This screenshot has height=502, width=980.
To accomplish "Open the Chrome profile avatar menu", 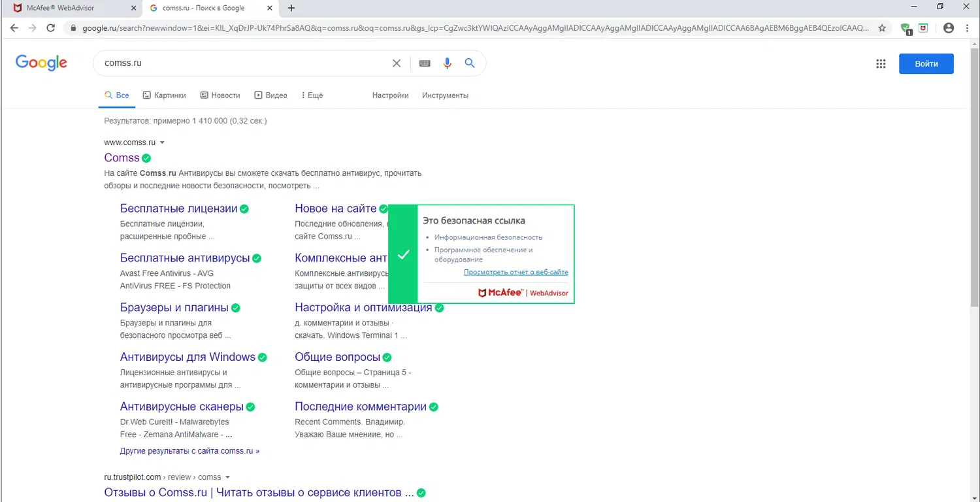I will pyautogui.click(x=949, y=28).
